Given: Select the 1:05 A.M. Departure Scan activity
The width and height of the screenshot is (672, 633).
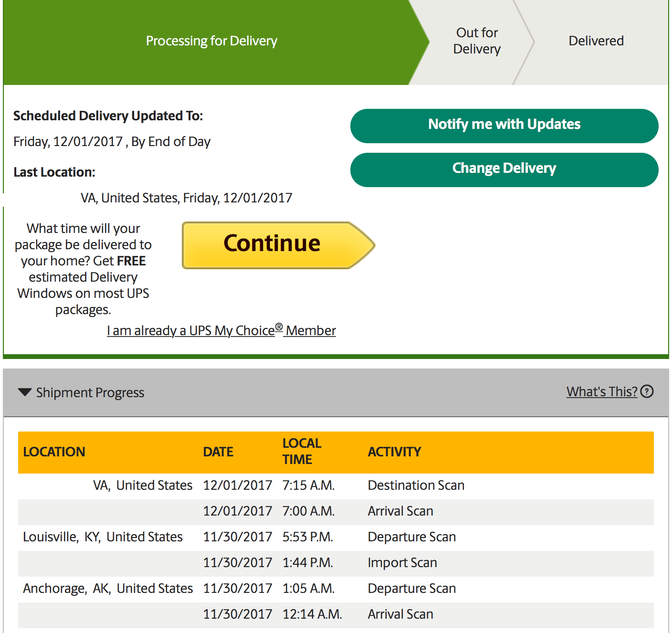Looking at the screenshot, I should (x=412, y=589).
